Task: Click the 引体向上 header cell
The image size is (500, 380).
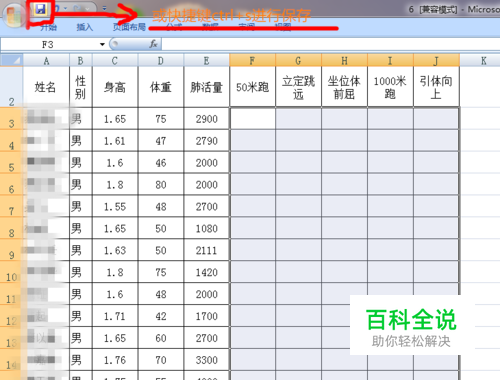Action: [436, 87]
